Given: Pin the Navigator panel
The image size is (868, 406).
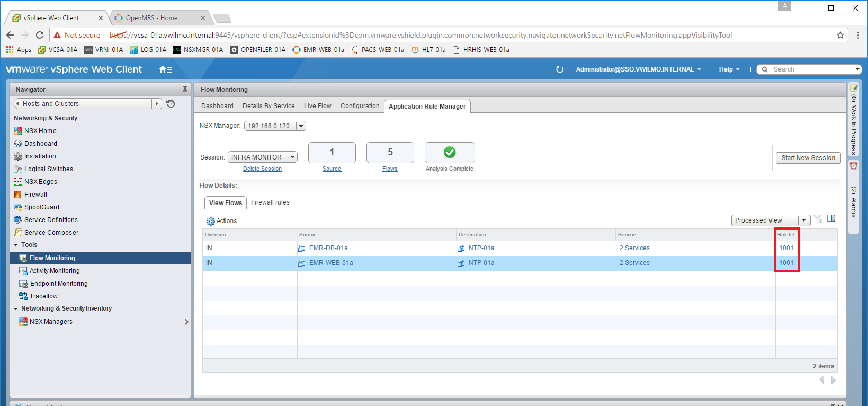Looking at the screenshot, I should [x=185, y=90].
